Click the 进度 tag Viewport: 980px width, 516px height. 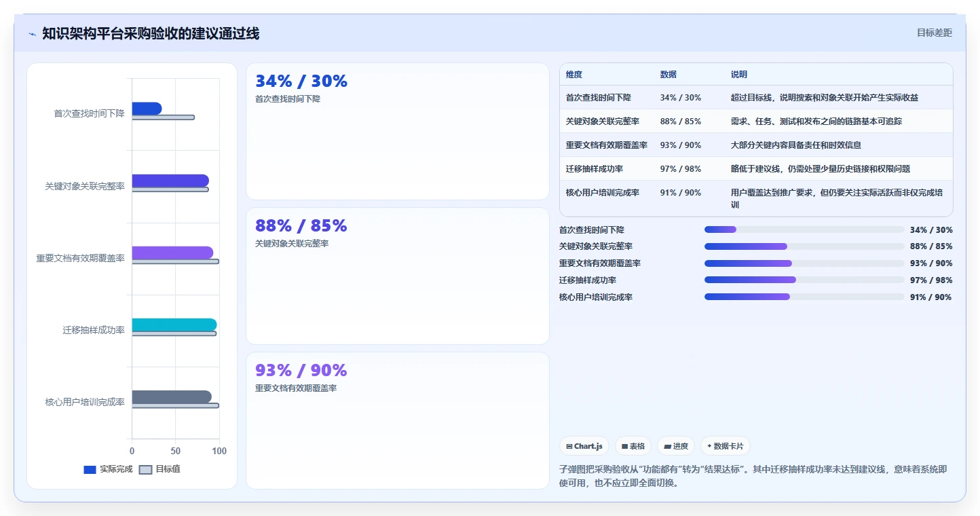[x=676, y=446]
